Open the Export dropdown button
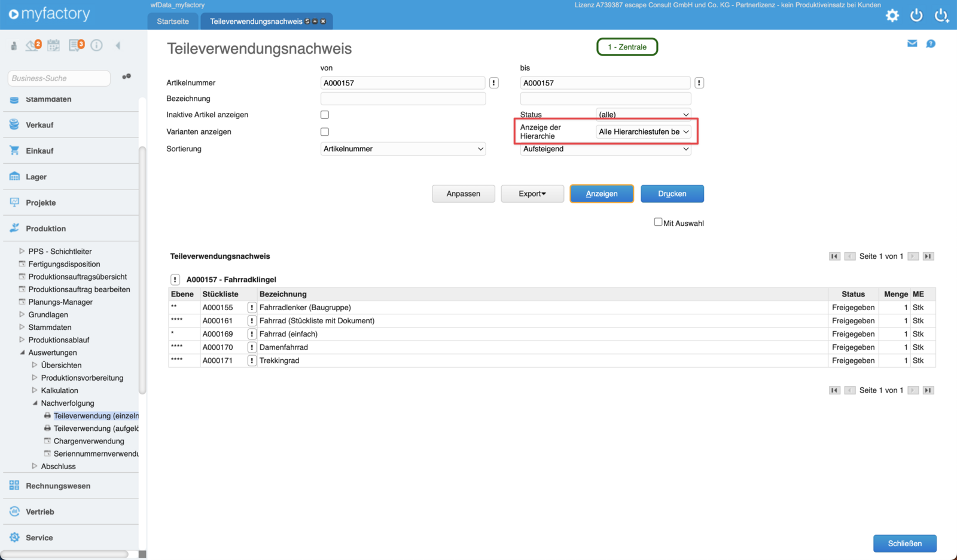Screen dimensions: 957x560 [x=532, y=194]
